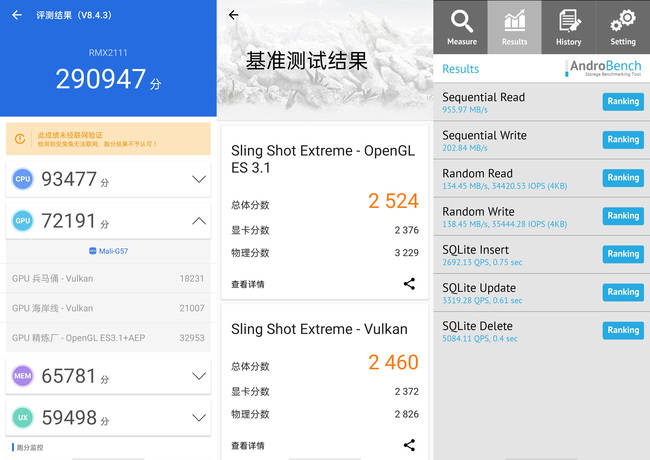Open Ranking for SQLite Delete
The height and width of the screenshot is (460, 650).
(623, 330)
